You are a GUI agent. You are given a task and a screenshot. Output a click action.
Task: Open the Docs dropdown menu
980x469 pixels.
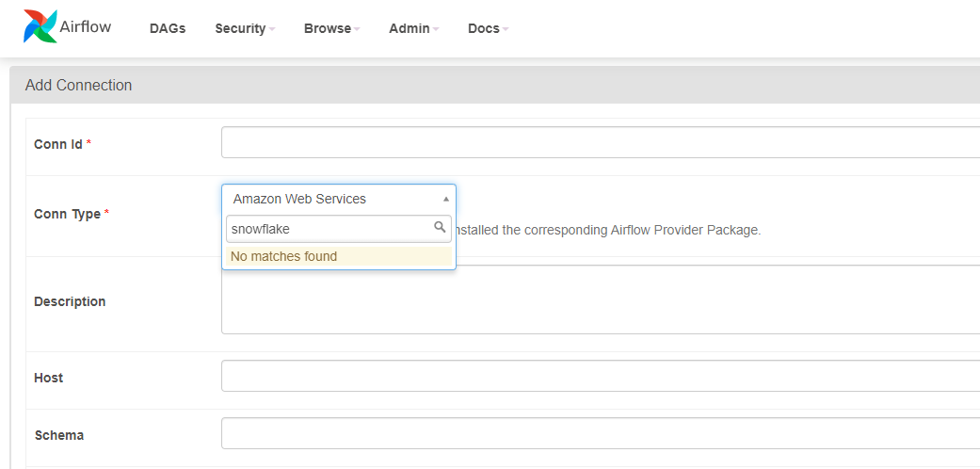click(488, 28)
